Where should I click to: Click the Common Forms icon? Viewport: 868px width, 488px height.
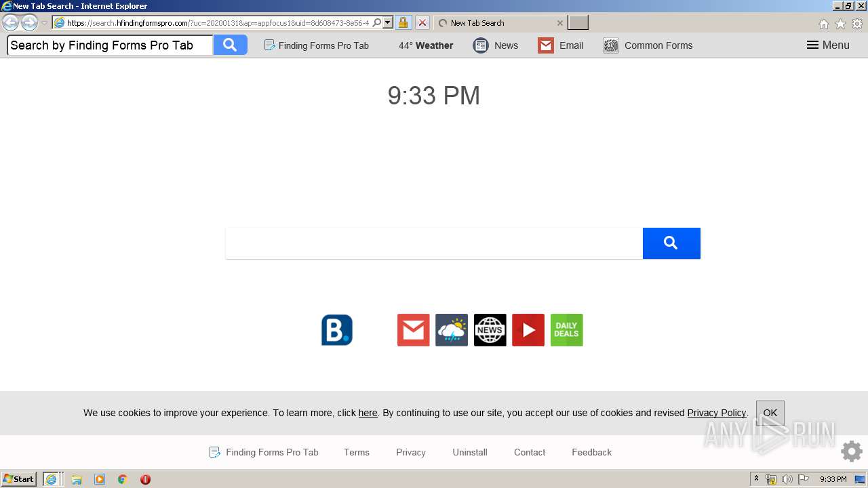tap(611, 45)
